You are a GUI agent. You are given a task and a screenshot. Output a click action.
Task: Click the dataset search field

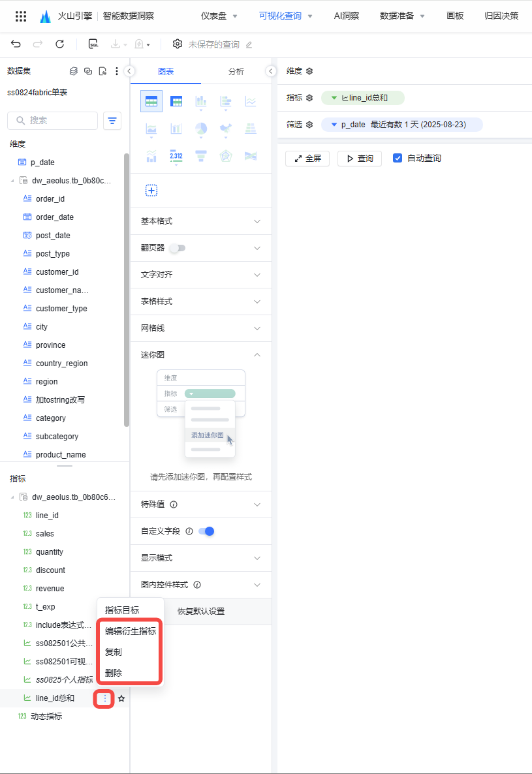pos(53,121)
